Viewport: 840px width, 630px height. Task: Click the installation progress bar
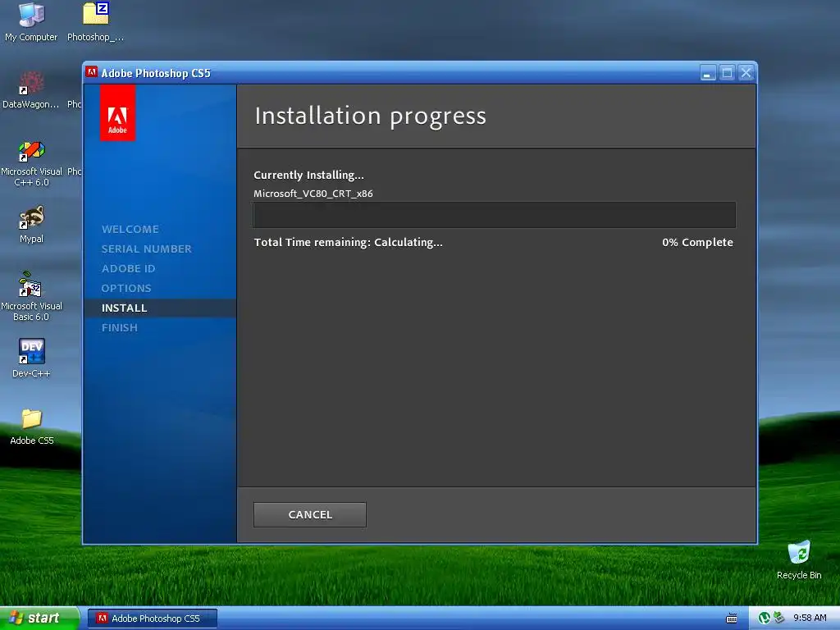coord(494,215)
